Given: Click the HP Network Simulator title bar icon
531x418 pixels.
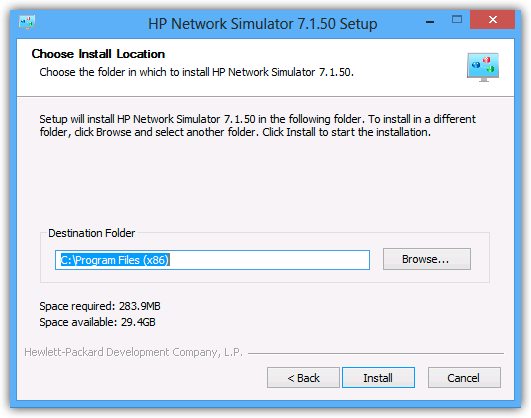Looking at the screenshot, I should coord(27,22).
